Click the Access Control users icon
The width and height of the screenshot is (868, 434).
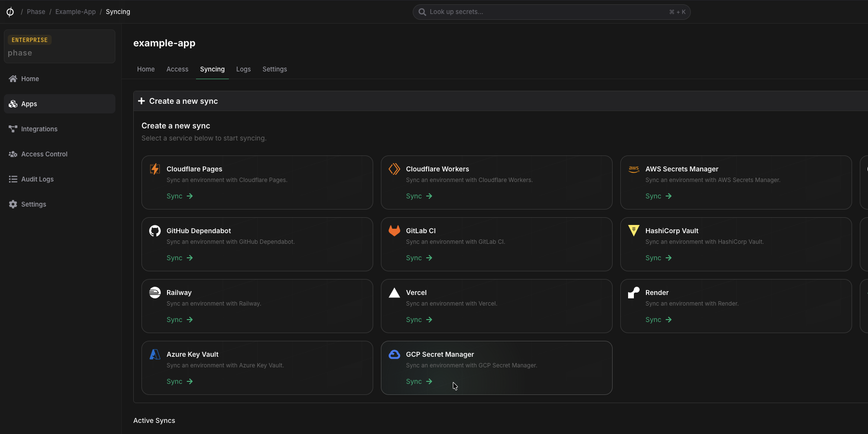click(x=13, y=154)
